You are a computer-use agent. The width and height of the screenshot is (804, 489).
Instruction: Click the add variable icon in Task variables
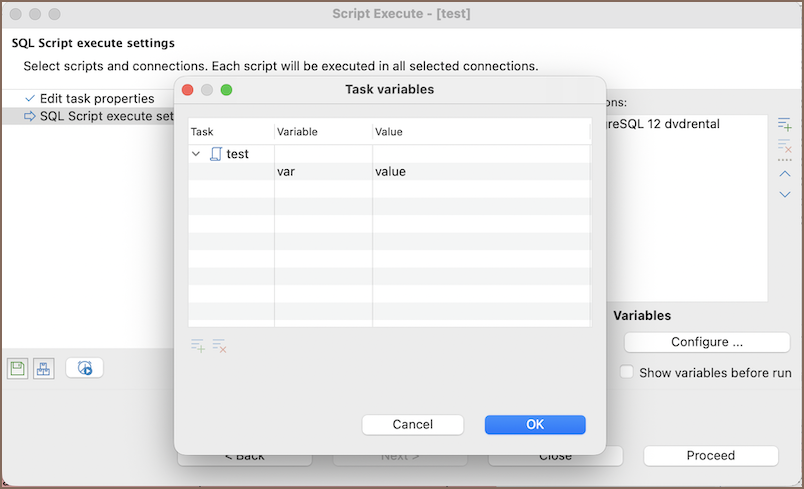(x=198, y=346)
